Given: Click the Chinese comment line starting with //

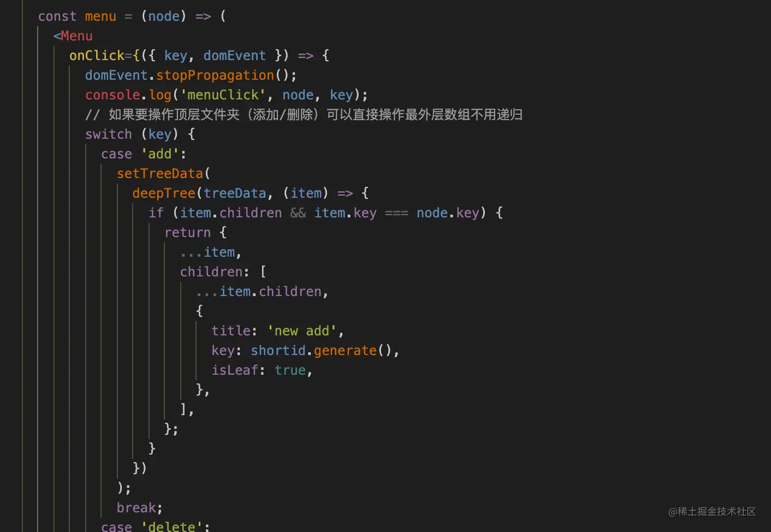Looking at the screenshot, I should pyautogui.click(x=304, y=115).
